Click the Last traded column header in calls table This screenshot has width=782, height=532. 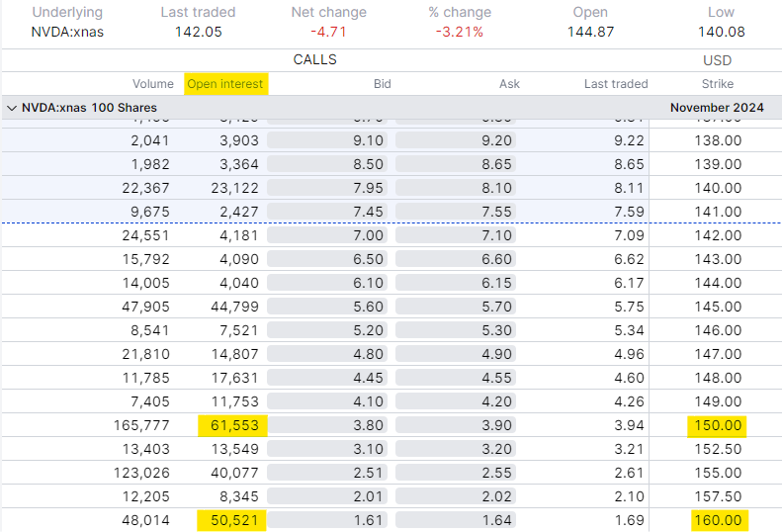[x=615, y=84]
